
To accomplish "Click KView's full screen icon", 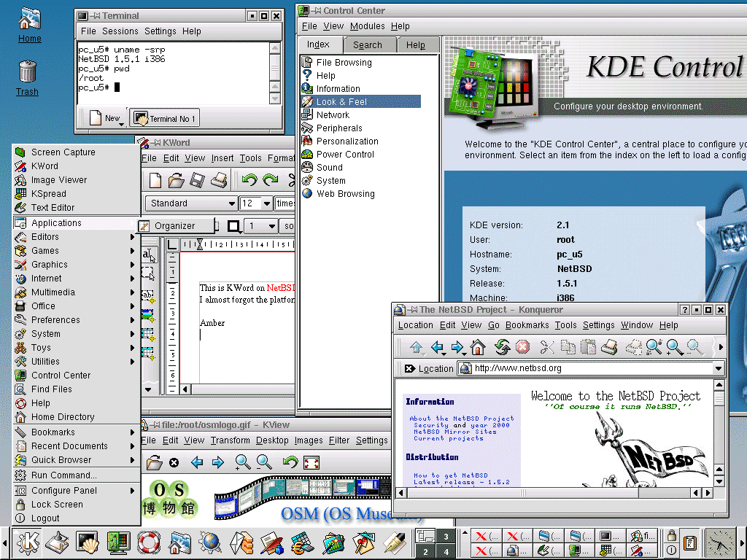I will (x=311, y=462).
